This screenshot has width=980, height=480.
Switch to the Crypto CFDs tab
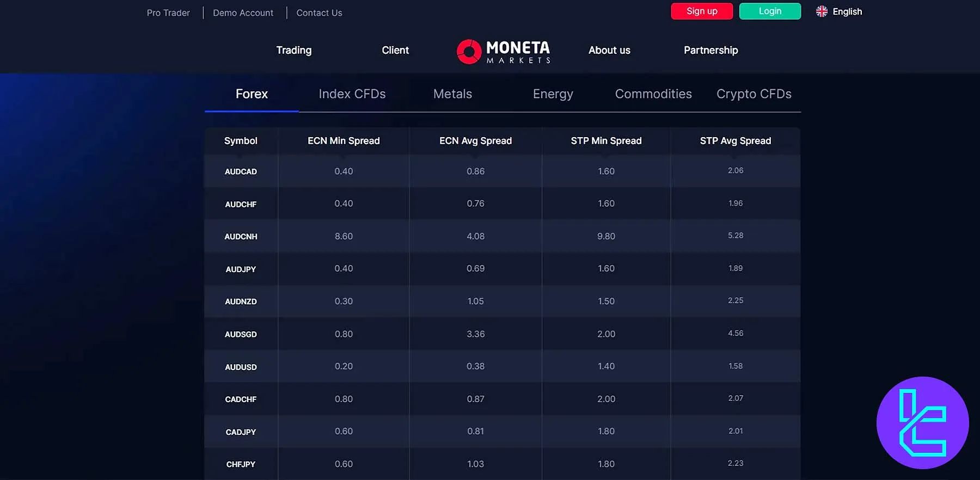point(754,94)
